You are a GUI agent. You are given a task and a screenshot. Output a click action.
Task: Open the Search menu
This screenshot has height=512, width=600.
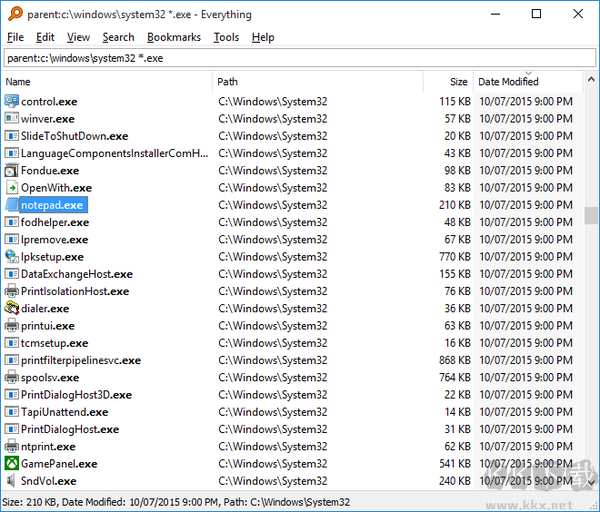pos(118,37)
